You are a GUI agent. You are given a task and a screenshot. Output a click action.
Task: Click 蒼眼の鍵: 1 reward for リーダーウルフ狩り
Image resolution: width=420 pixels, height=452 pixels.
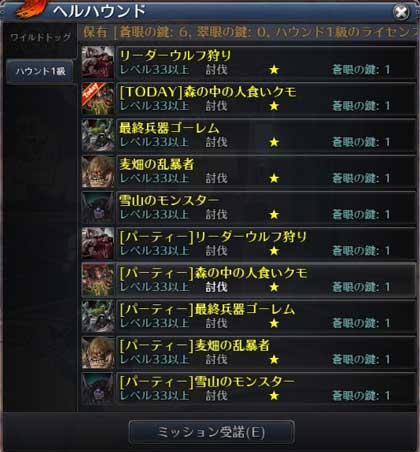[x=361, y=70]
